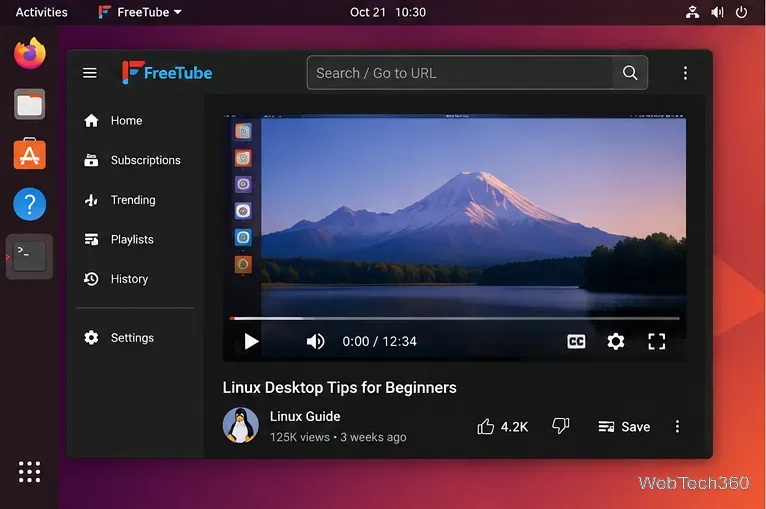Viewport: 766px width, 509px height.
Task: Go to Home in the sidebar
Action: click(113, 121)
